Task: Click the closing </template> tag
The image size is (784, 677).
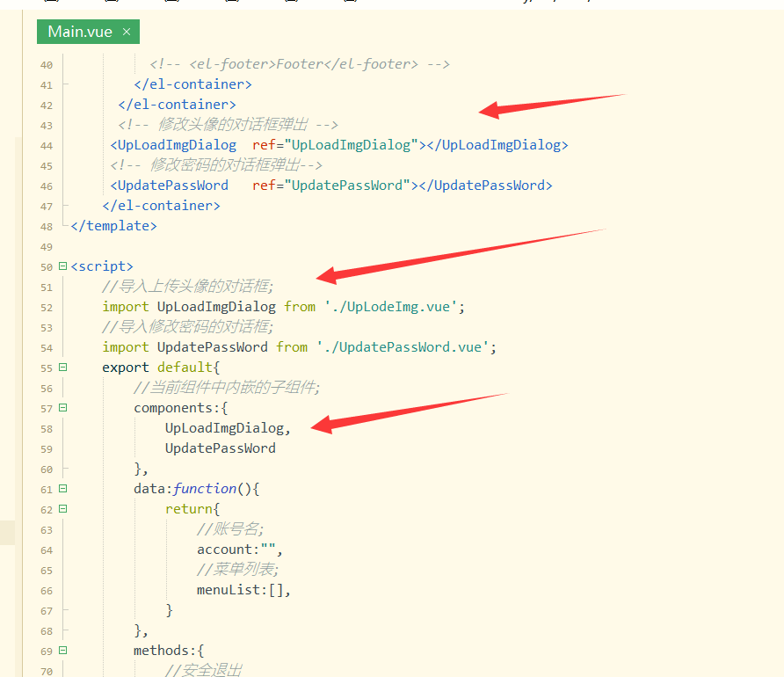Action: pyautogui.click(x=113, y=226)
